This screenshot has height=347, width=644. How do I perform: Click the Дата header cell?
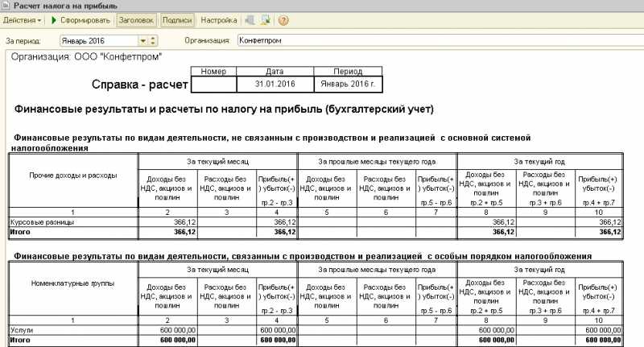[275, 72]
